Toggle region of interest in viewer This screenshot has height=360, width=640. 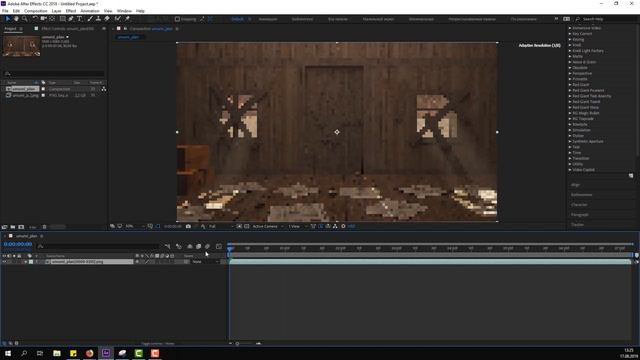click(x=239, y=226)
